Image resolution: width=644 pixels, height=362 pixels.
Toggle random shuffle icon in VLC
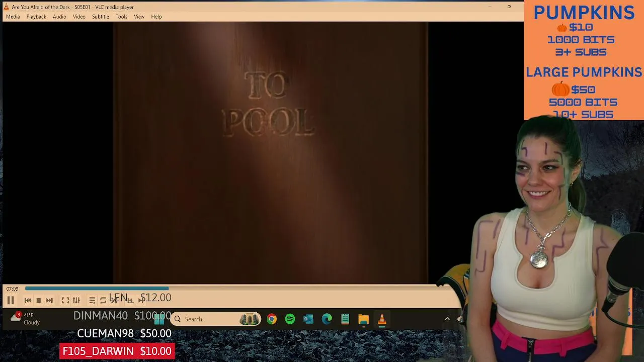click(x=114, y=300)
